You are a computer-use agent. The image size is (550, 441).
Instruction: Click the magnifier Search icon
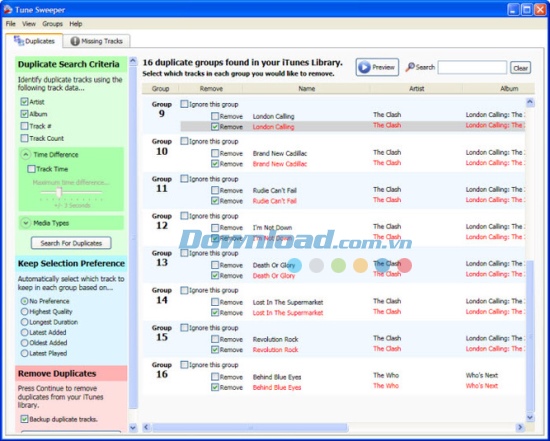(x=410, y=67)
